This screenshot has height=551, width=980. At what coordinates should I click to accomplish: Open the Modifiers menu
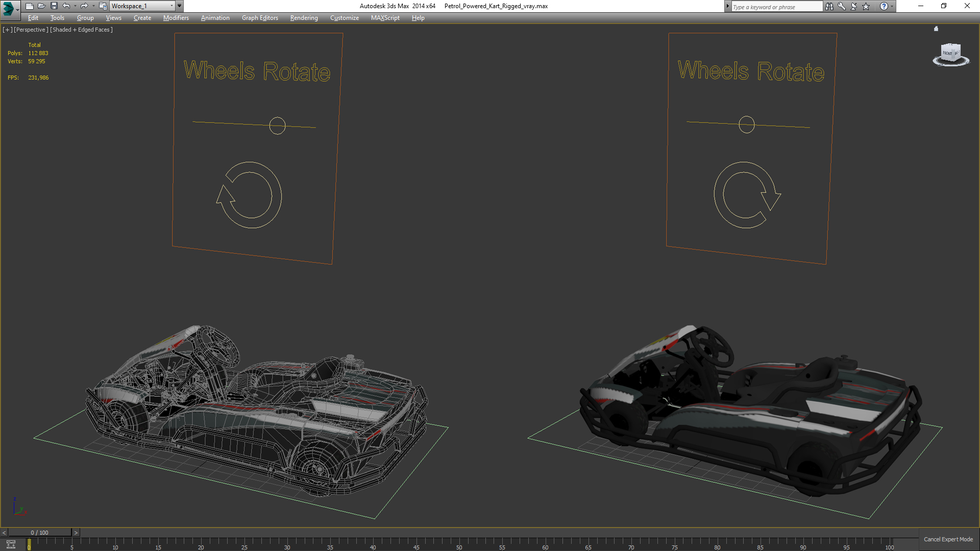pyautogui.click(x=176, y=18)
